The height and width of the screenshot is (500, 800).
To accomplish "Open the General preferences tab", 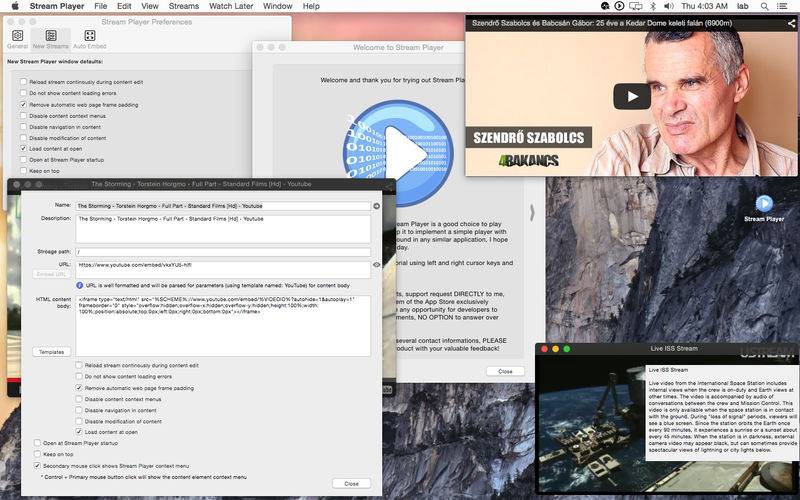I will pyautogui.click(x=17, y=39).
